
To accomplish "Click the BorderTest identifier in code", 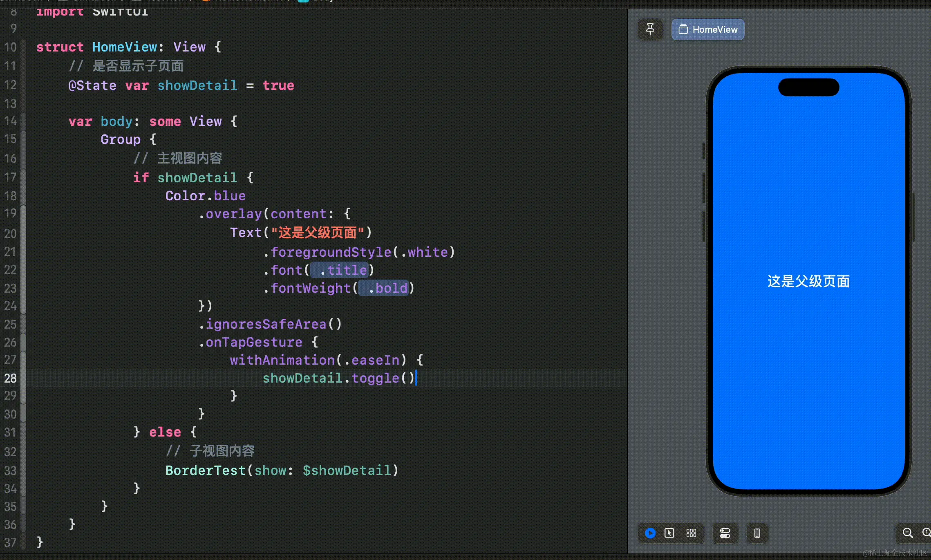I will tap(205, 470).
